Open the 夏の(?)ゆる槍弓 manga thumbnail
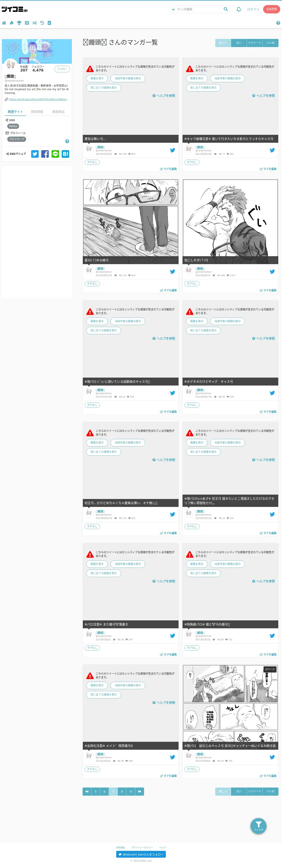Screen dimensions: 282x868 click(131, 221)
